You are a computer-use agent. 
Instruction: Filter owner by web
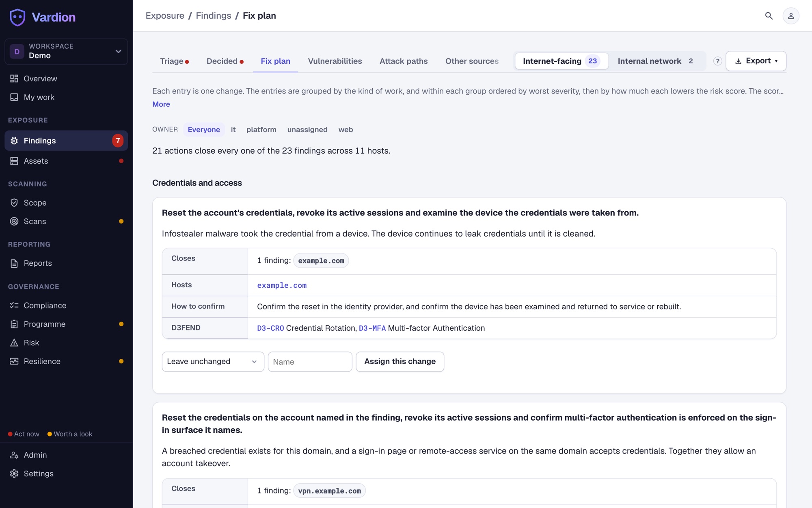click(x=346, y=129)
